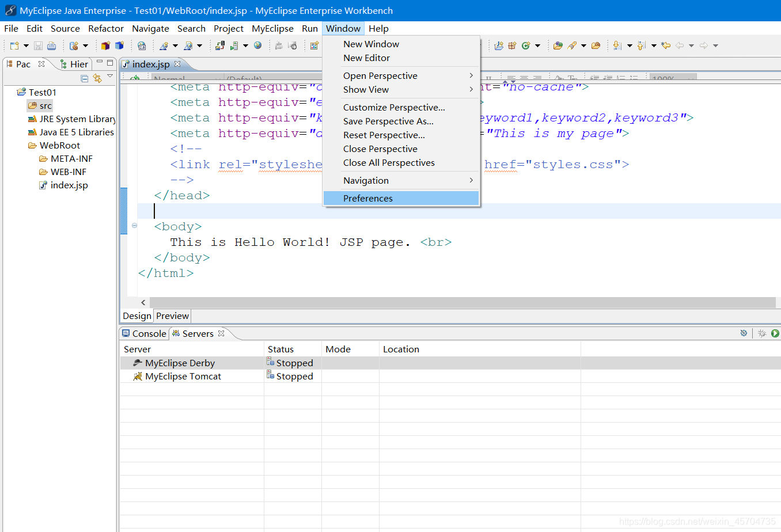Image resolution: width=781 pixels, height=532 pixels.
Task: Expand the Navigation submenu
Action: (401, 180)
